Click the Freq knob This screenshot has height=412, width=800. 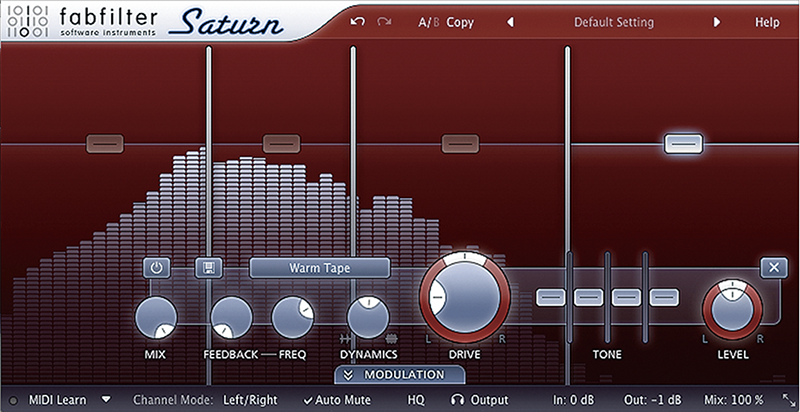293,318
